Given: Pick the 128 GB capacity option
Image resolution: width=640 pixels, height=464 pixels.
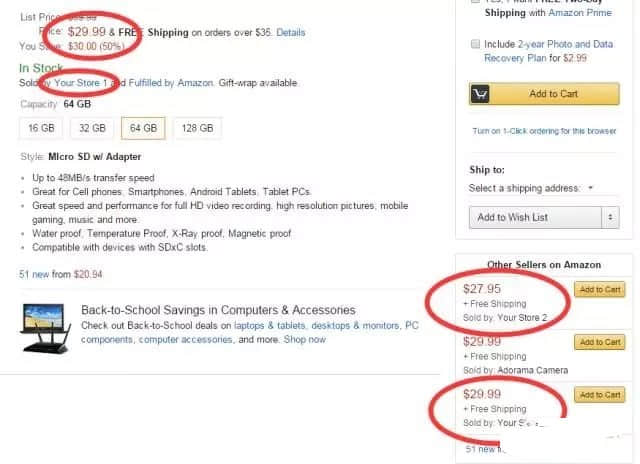Looking at the screenshot, I should (197, 128).
